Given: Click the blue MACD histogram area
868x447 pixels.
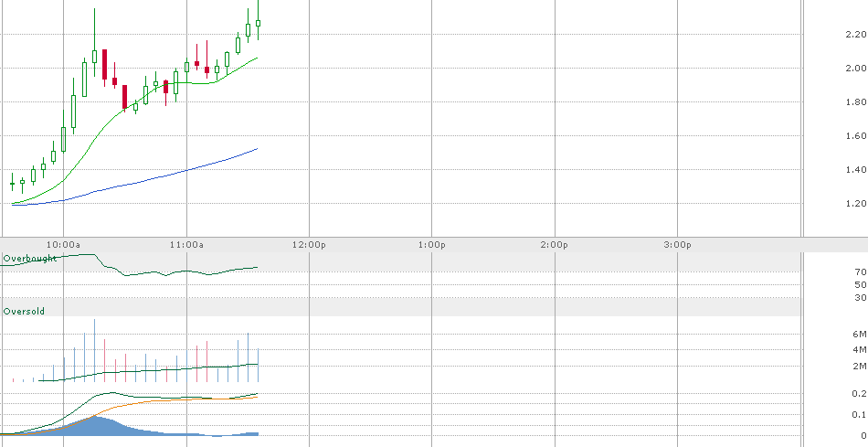Looking at the screenshot, I should 97,427.
